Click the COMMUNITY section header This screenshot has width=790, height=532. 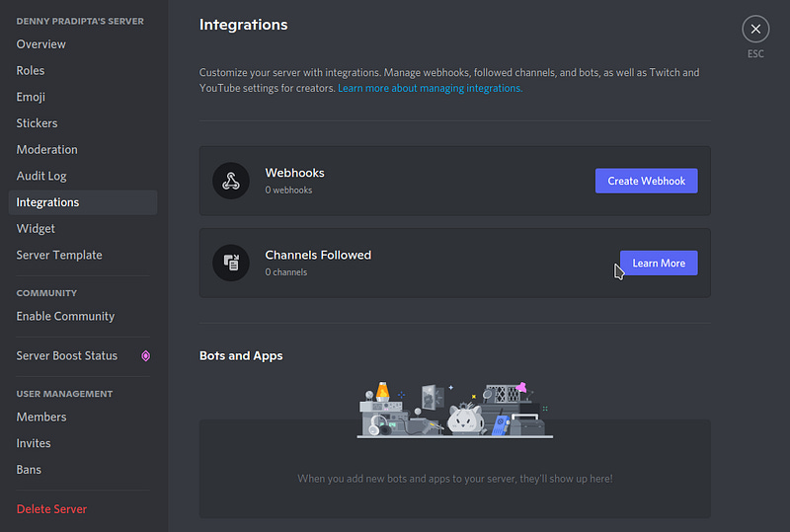(46, 293)
